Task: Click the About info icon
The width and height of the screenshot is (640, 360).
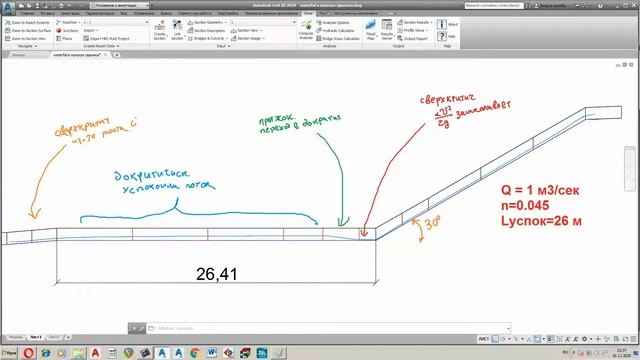Action: tap(441, 24)
